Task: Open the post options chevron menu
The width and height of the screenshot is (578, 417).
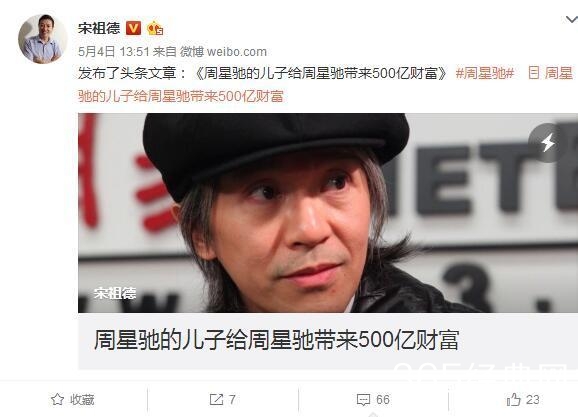Action: (x=571, y=20)
